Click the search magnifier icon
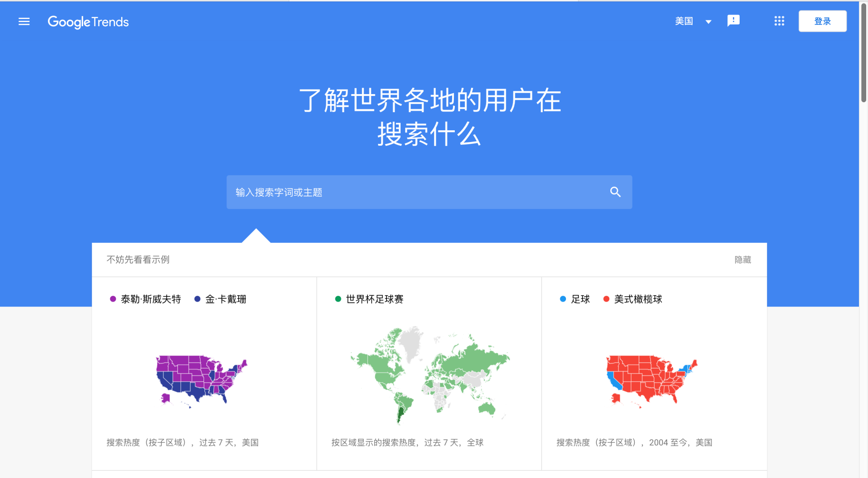Image resolution: width=868 pixels, height=478 pixels. pyautogui.click(x=615, y=192)
